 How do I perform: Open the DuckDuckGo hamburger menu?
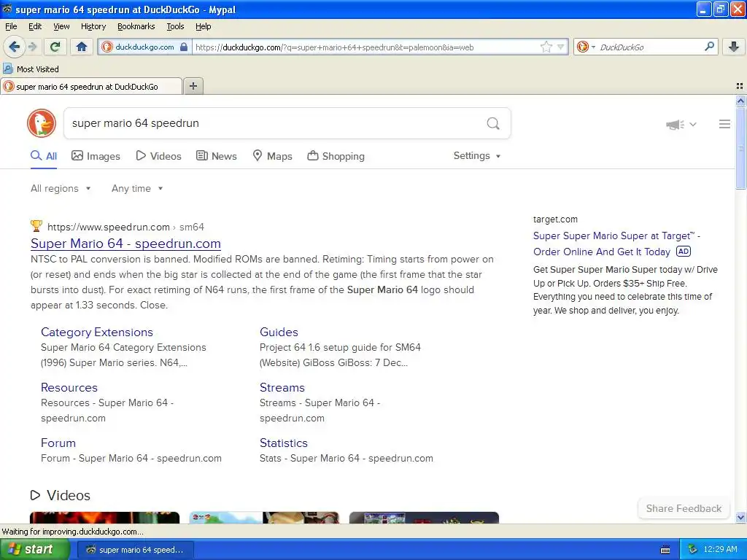724,124
